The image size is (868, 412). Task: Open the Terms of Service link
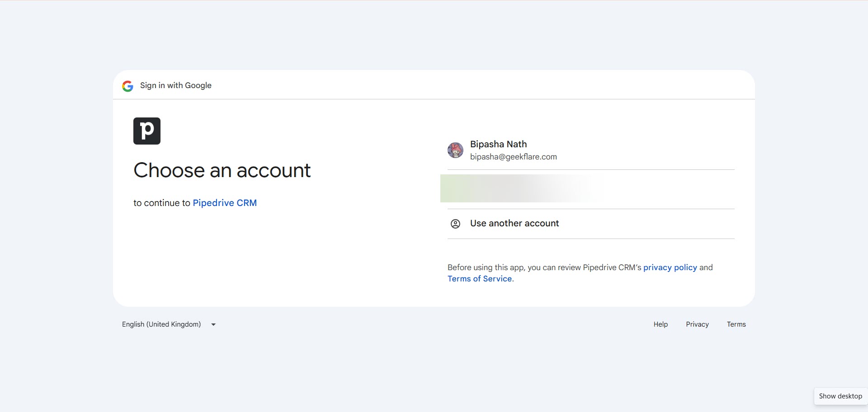(x=480, y=279)
